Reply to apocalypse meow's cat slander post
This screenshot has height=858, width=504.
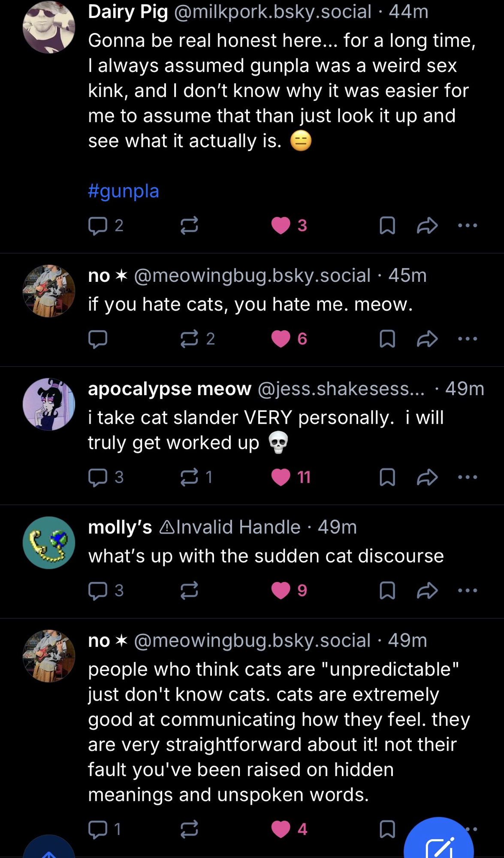coord(98,477)
